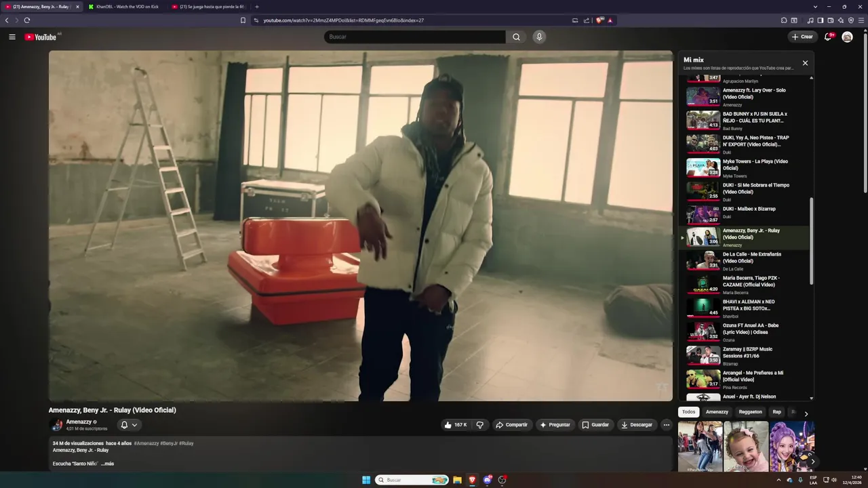Open a new browser tab
Image resolution: width=868 pixels, height=488 pixels.
pyautogui.click(x=256, y=7)
